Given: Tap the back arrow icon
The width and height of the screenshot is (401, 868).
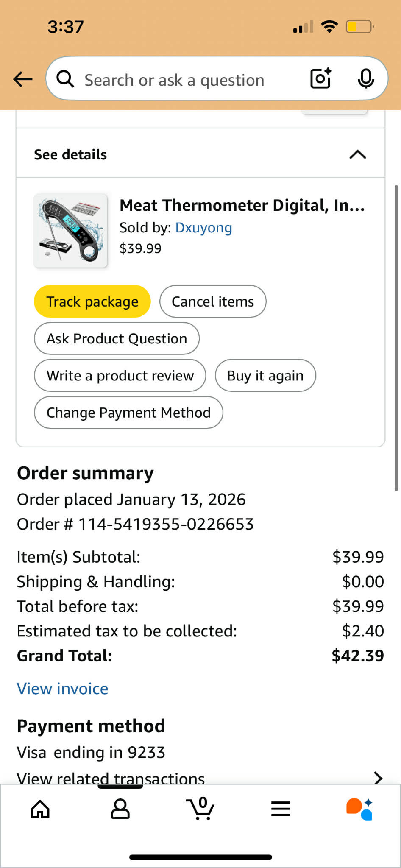Looking at the screenshot, I should (23, 79).
